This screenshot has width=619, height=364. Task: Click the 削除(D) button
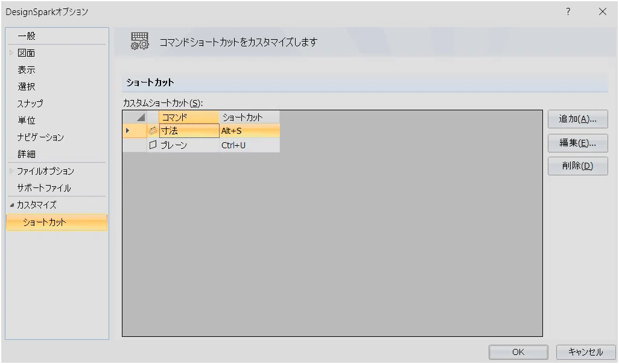tap(577, 166)
